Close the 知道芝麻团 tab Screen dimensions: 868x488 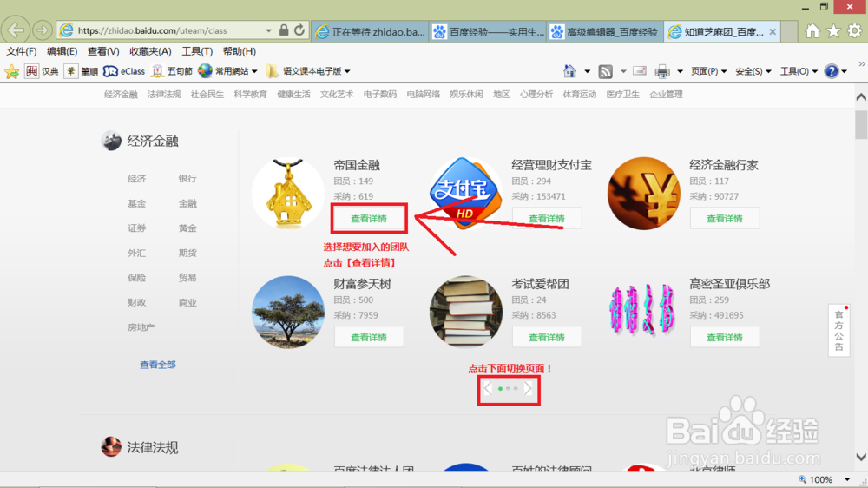773,31
